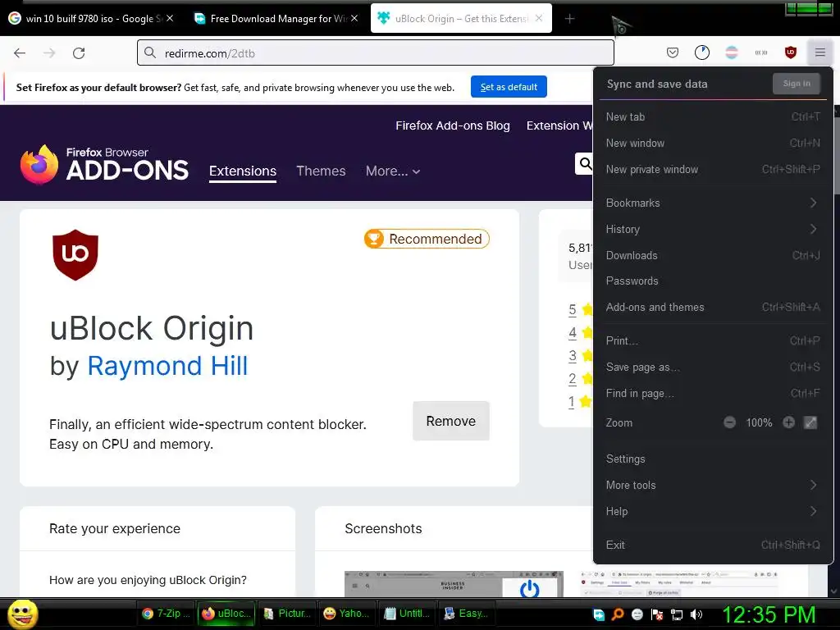Screen dimensions: 840x630
Task: Switch to the Google search tab
Action: coord(91,18)
